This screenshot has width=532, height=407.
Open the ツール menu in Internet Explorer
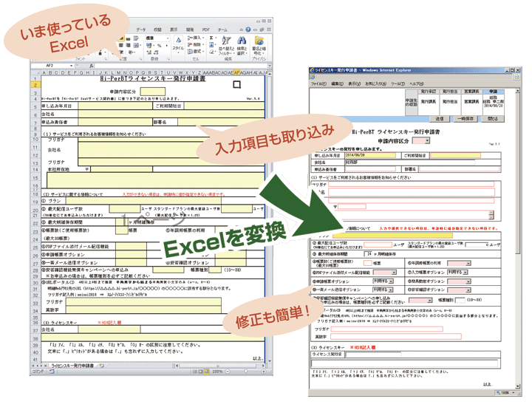[x=398, y=83]
